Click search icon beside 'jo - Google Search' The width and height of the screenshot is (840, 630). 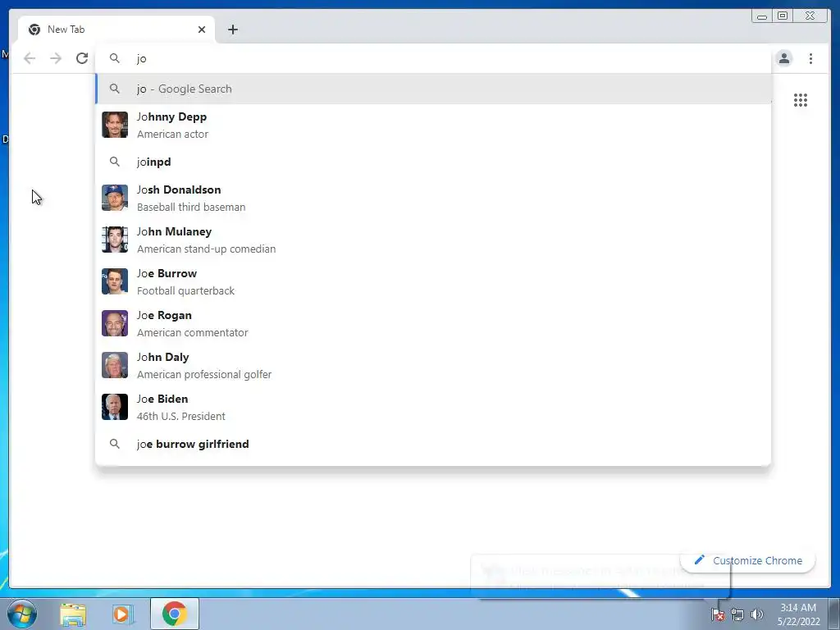click(x=115, y=89)
